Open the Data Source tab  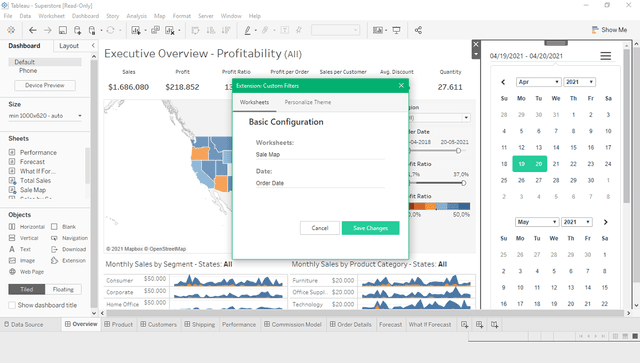pos(24,325)
